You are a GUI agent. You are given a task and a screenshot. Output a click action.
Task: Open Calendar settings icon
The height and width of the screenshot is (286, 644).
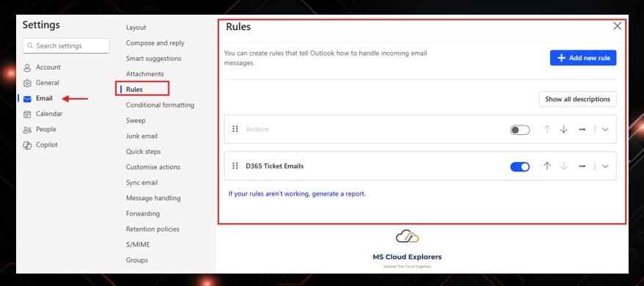tap(27, 114)
